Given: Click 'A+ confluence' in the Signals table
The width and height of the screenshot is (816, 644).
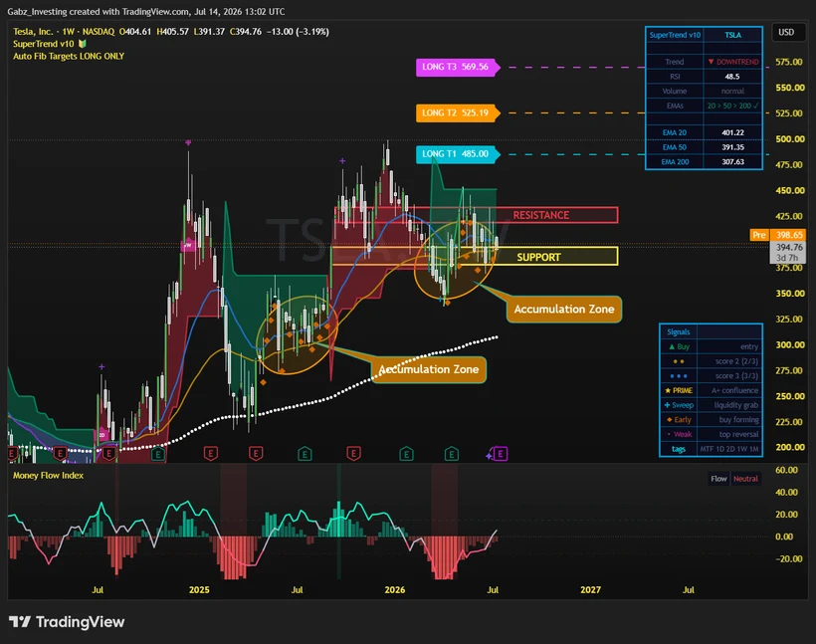Looking at the screenshot, I should (x=734, y=390).
